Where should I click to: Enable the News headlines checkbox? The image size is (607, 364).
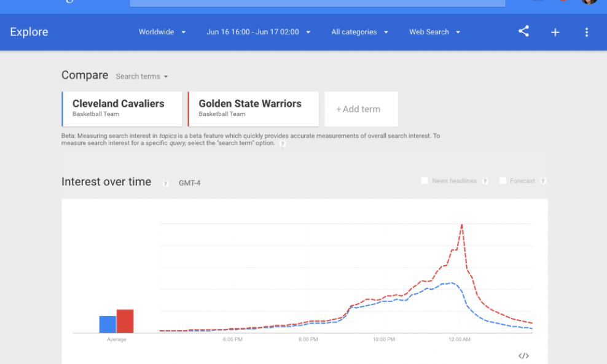[x=425, y=180]
